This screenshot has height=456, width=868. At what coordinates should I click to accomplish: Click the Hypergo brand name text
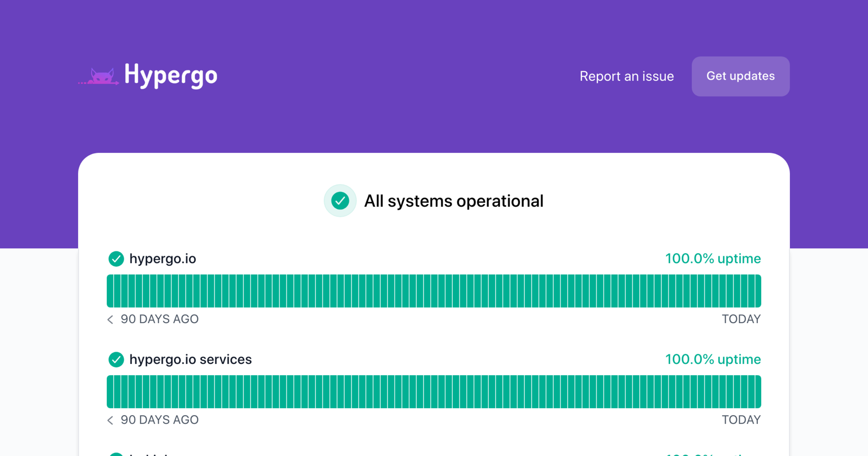(x=171, y=75)
